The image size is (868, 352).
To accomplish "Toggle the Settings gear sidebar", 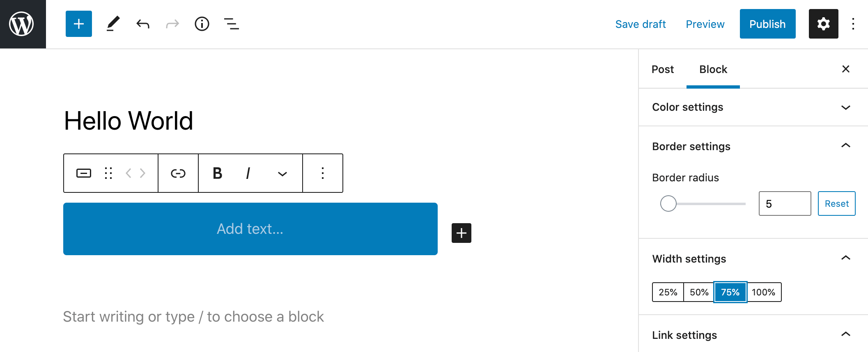I will 823,24.
